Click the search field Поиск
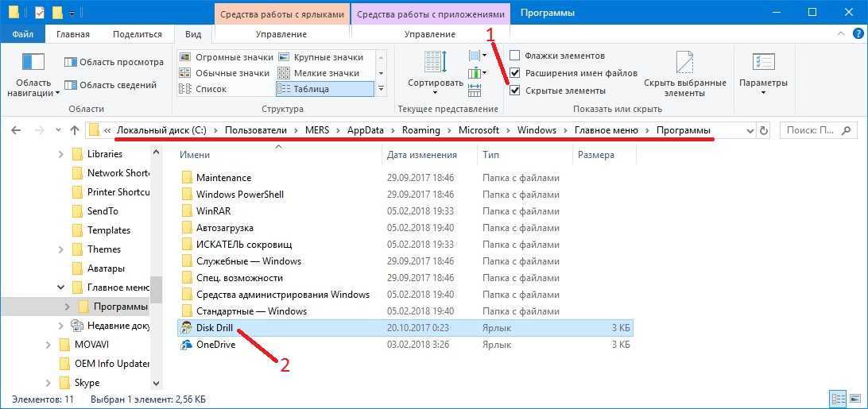Screen dimensions: 868x409 (816, 130)
